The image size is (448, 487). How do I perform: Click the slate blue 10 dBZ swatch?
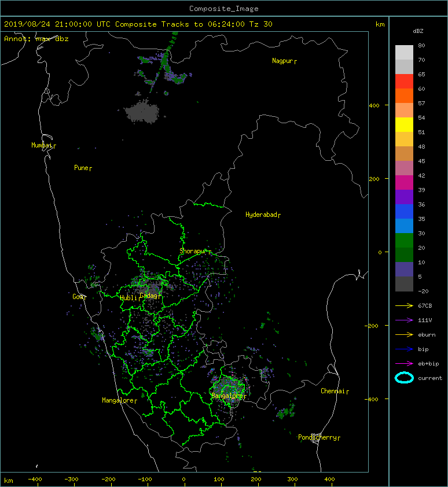[404, 269]
